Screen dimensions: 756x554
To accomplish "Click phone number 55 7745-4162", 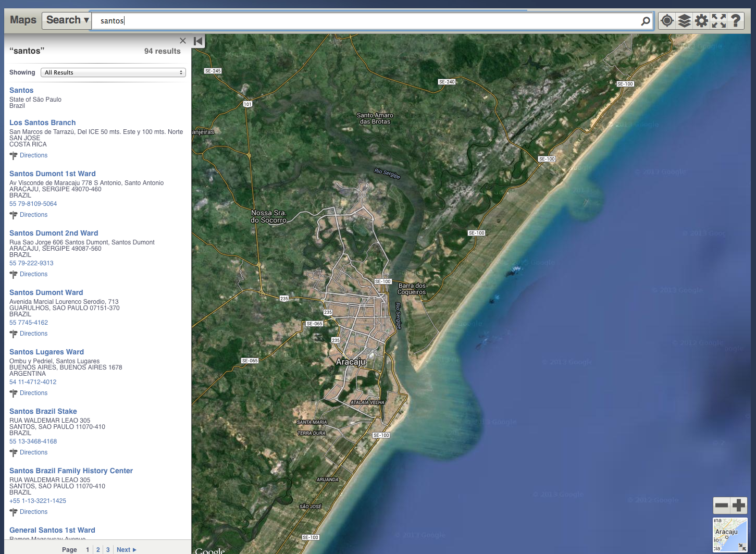I will pos(29,323).
